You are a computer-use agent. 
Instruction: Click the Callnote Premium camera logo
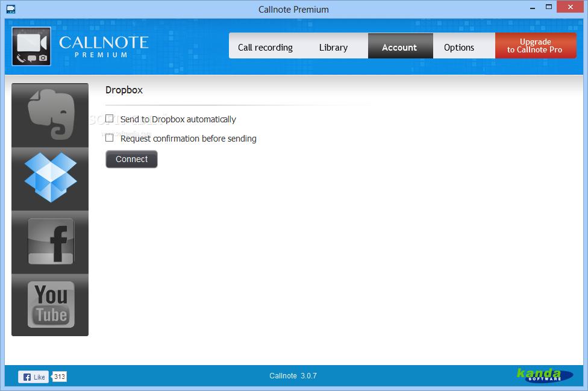tap(31, 46)
